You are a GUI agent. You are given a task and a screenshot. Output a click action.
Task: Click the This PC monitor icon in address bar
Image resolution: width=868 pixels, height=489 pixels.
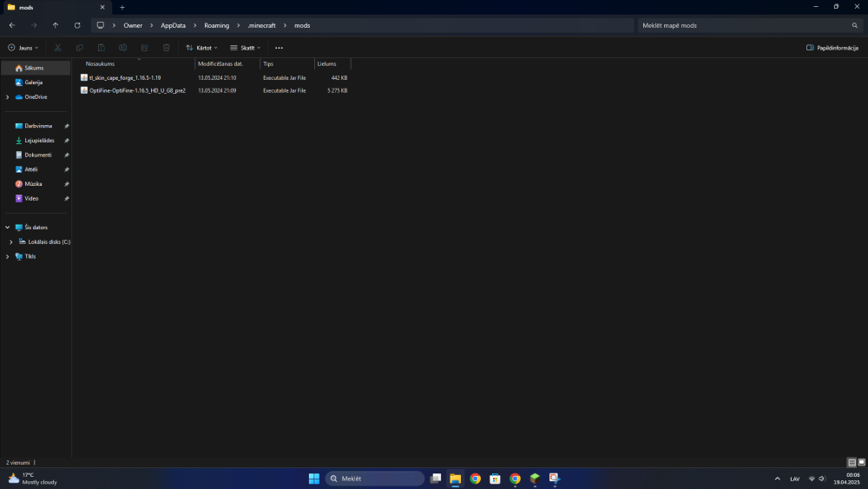click(100, 25)
